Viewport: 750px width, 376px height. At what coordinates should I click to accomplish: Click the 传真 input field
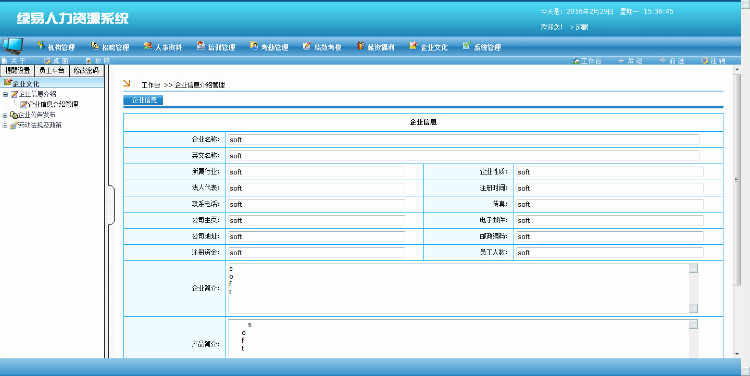[x=609, y=204]
